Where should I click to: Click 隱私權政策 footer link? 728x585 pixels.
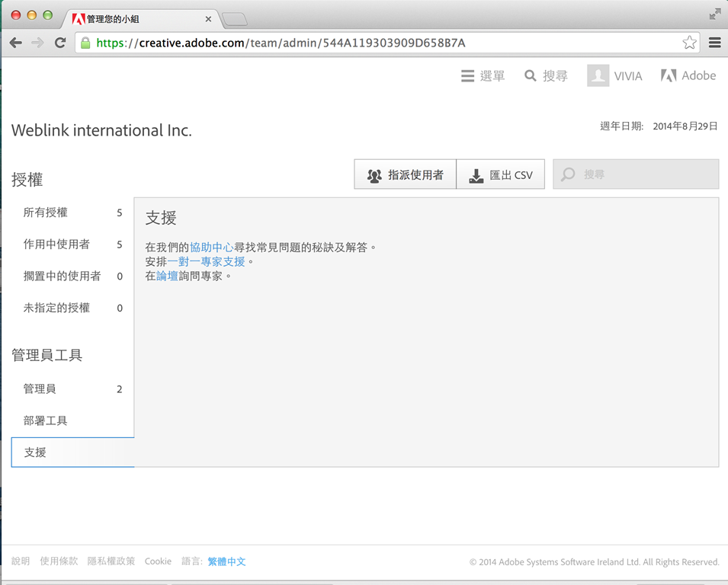[x=111, y=561]
